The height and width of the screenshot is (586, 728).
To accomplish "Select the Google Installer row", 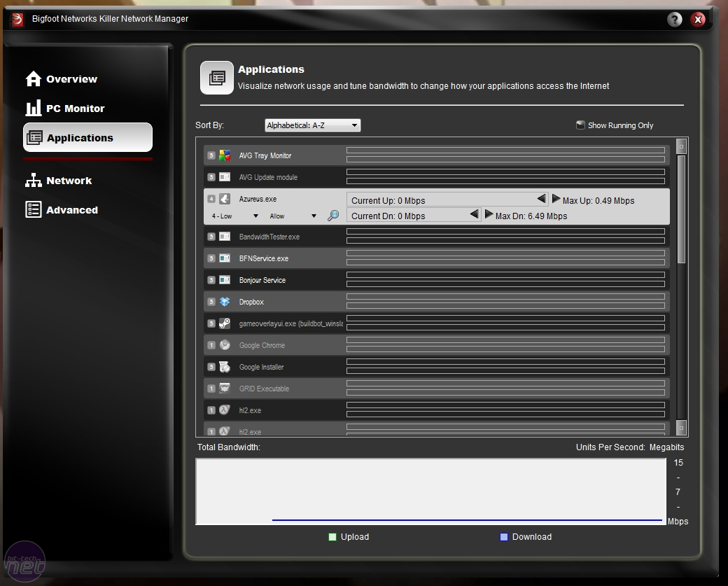I will 436,367.
